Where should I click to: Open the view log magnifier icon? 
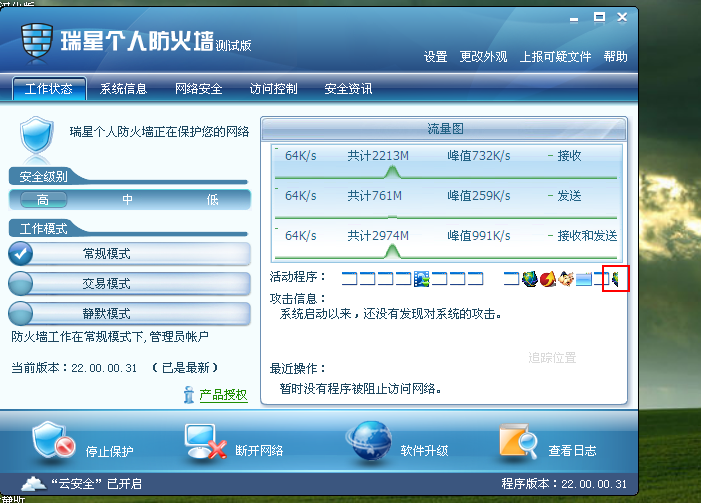click(518, 442)
